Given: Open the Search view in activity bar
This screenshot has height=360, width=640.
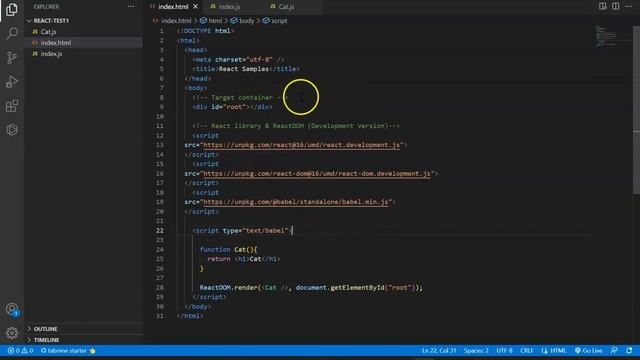Looking at the screenshot, I should (x=12, y=33).
